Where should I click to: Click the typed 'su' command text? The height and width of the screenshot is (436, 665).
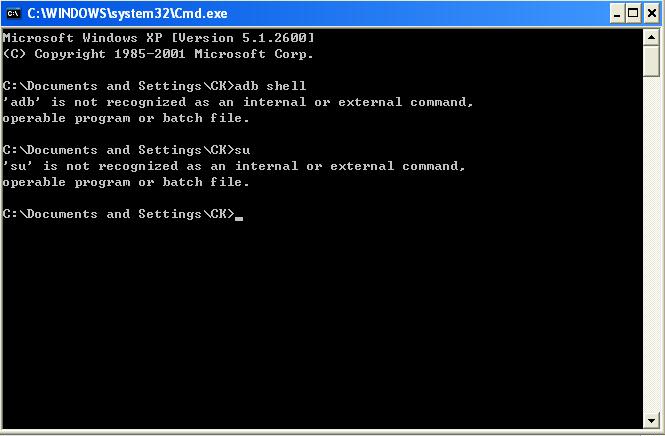coord(241,150)
